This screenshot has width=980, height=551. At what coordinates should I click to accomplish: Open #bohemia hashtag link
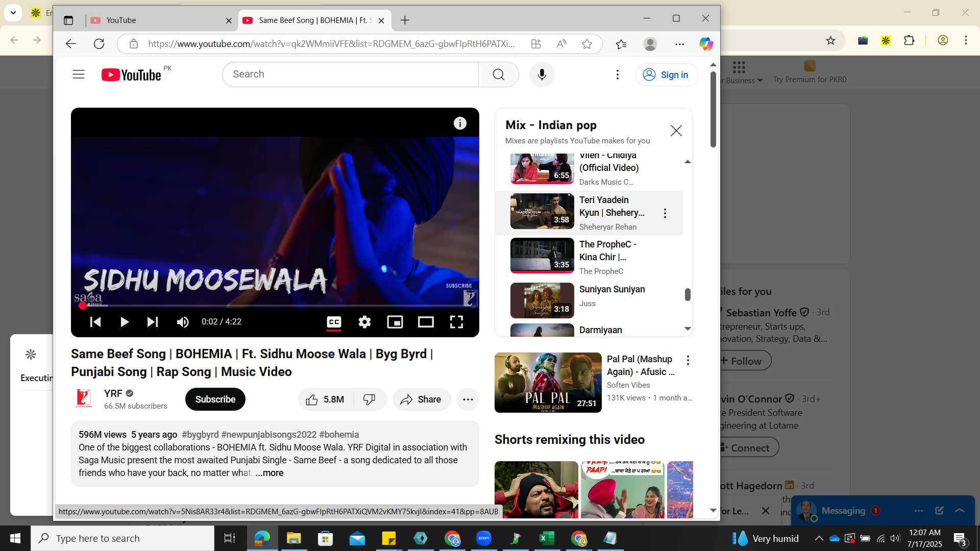click(x=339, y=435)
